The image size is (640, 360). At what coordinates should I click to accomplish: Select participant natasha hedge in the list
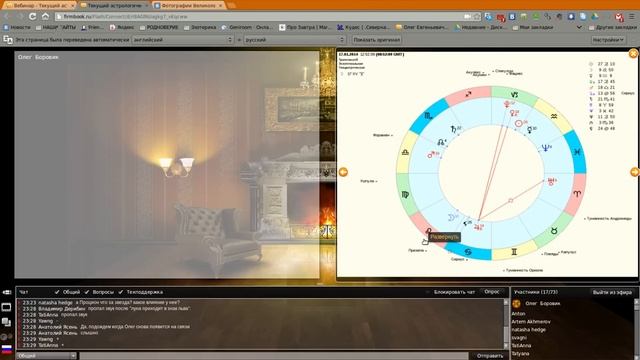[x=529, y=329]
